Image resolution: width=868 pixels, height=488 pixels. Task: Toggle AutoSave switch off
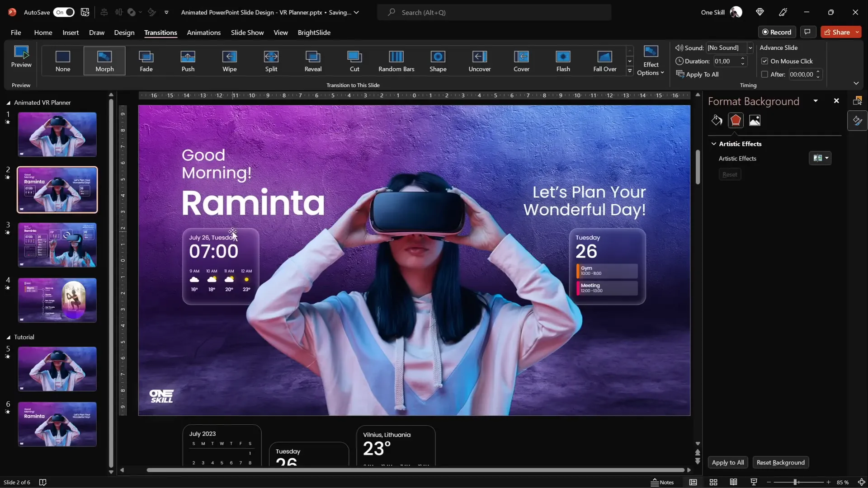[64, 12]
